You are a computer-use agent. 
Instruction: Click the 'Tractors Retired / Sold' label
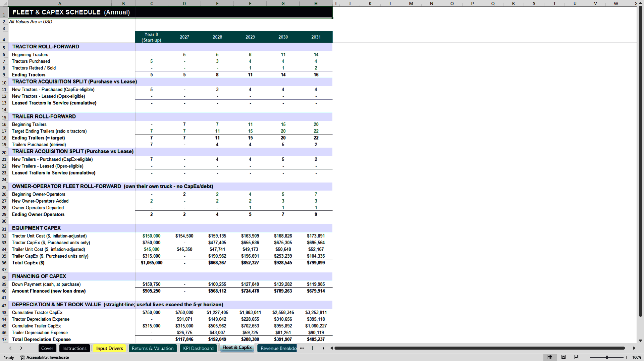tap(34, 68)
